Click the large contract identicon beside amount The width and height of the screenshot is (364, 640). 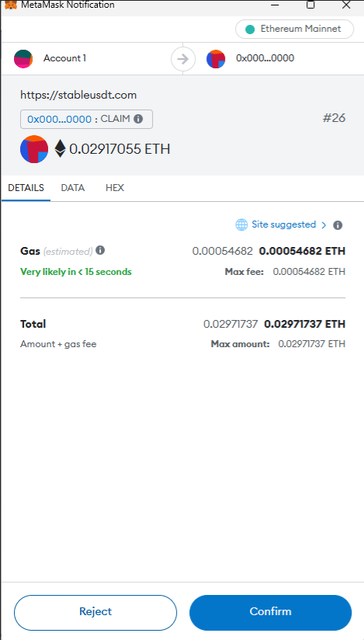(34, 149)
